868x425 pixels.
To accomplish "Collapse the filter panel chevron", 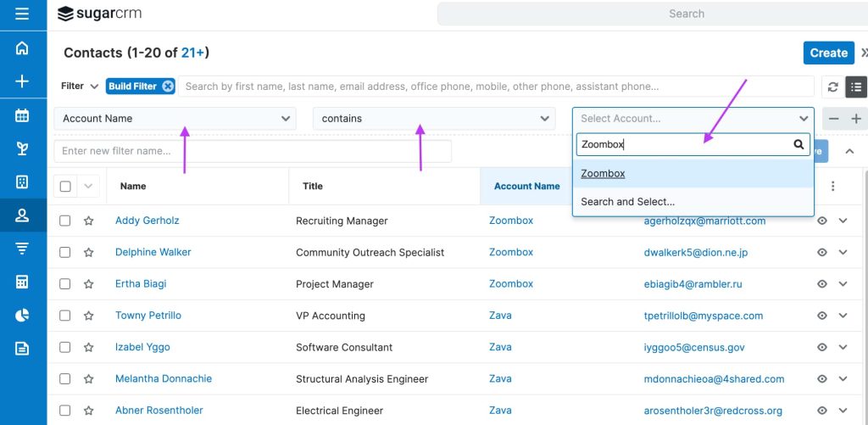I will click(849, 151).
